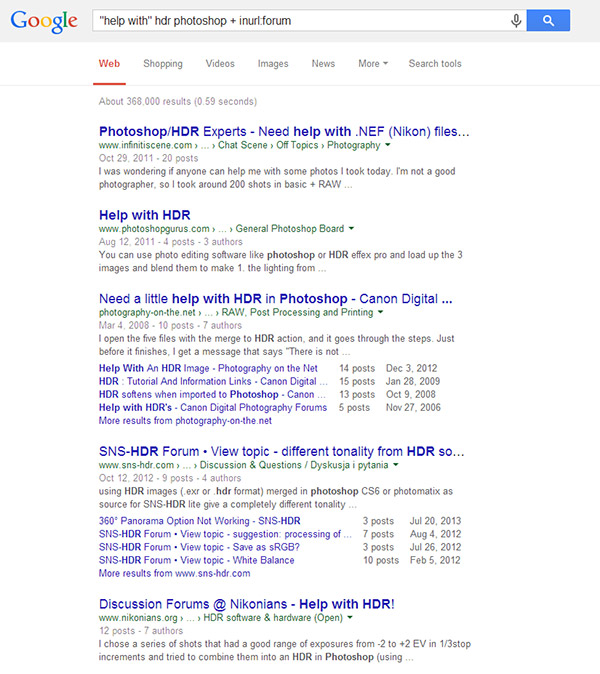Switch to the News tab
Viewport: 600px width, 674px height.
point(323,64)
